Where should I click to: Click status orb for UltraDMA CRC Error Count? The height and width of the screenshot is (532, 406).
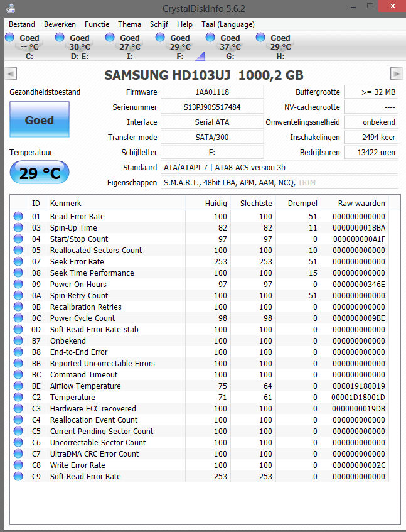click(18, 453)
